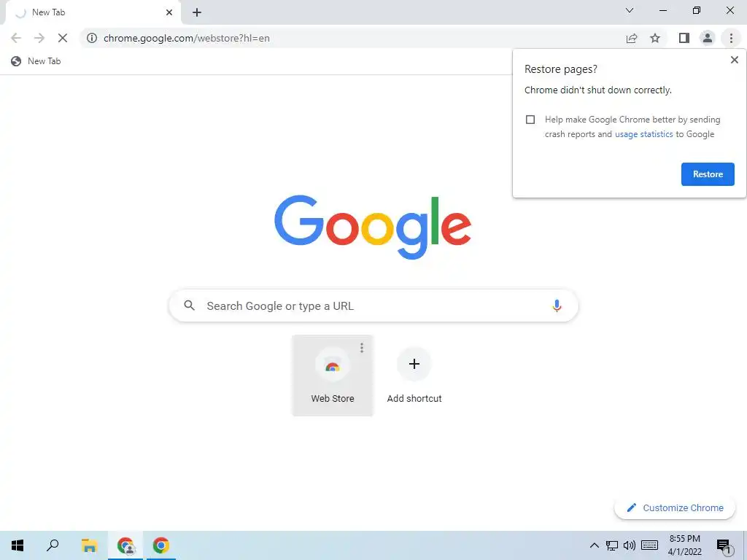Enable sending crash reports checkbox
The image size is (747, 560).
pos(530,120)
